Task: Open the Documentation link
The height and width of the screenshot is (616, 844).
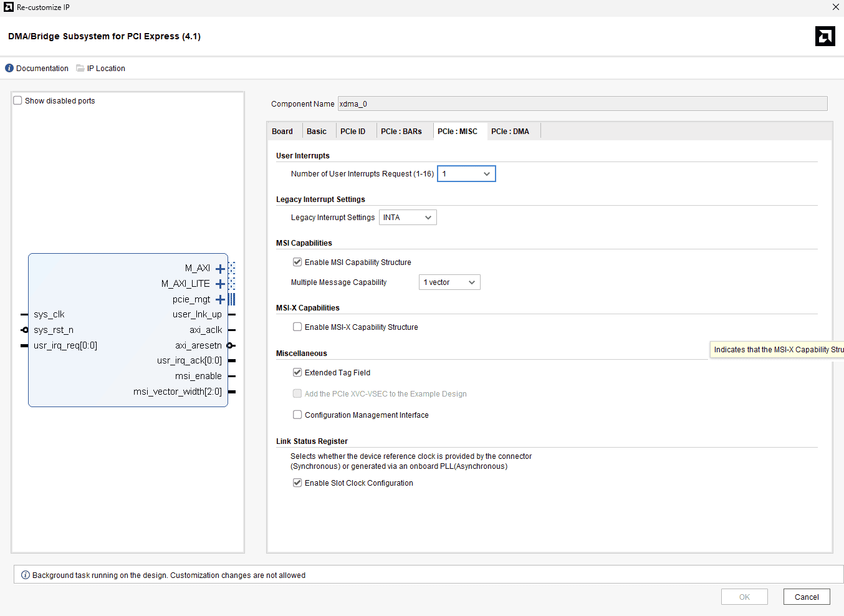Action: click(42, 69)
